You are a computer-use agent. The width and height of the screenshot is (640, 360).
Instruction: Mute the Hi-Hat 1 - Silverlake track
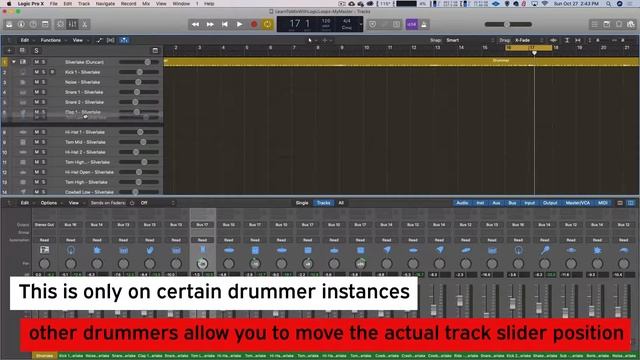coord(36,132)
